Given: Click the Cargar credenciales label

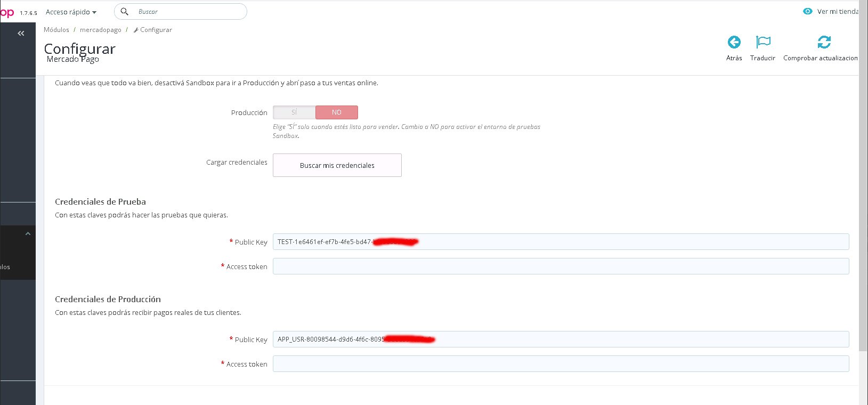Looking at the screenshot, I should point(237,162).
